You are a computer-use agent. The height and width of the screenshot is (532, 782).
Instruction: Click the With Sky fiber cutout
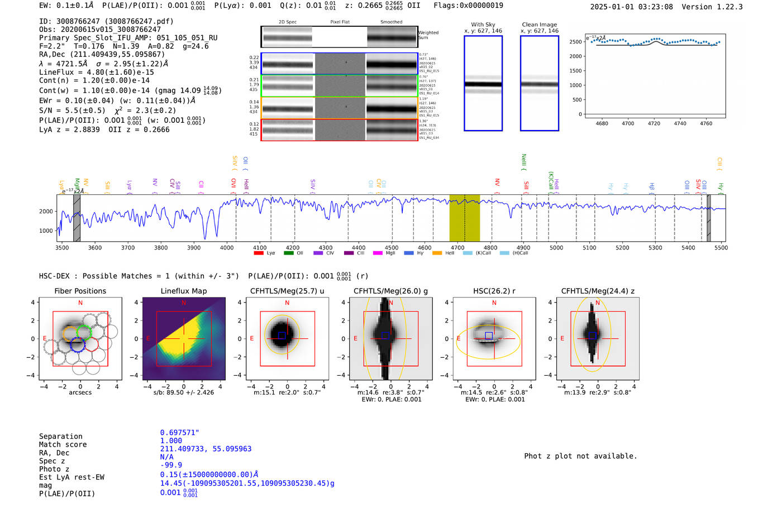coord(483,83)
